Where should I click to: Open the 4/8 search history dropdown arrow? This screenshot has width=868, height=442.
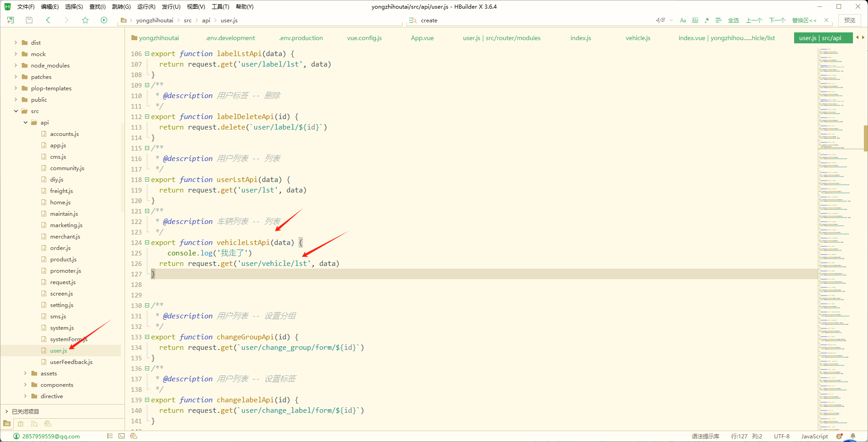coord(671,20)
